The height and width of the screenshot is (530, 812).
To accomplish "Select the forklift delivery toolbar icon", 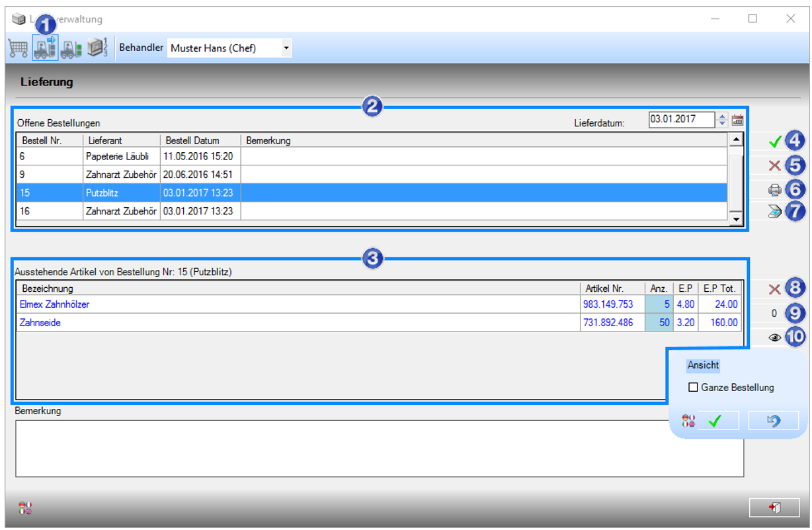I will pos(45,49).
